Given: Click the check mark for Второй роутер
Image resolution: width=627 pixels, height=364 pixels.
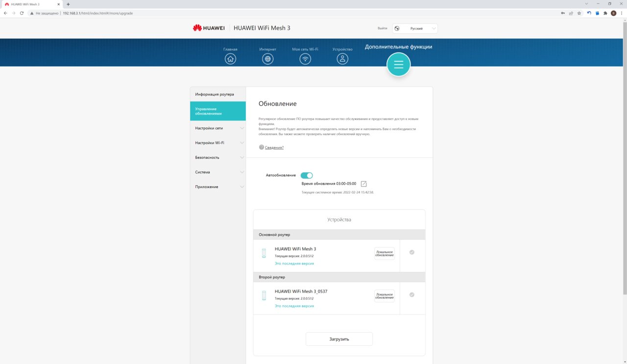Looking at the screenshot, I should coord(412,294).
